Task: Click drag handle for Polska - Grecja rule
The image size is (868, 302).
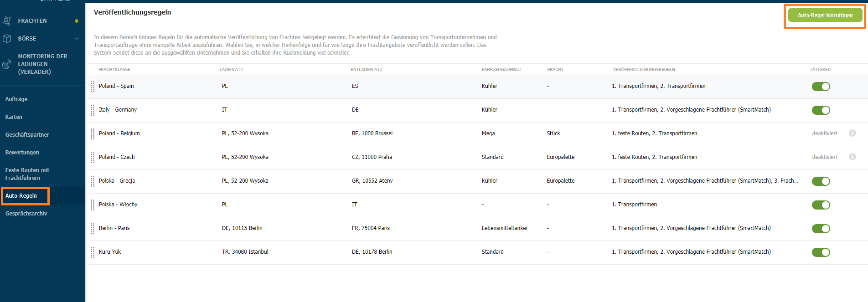Action: tap(93, 181)
